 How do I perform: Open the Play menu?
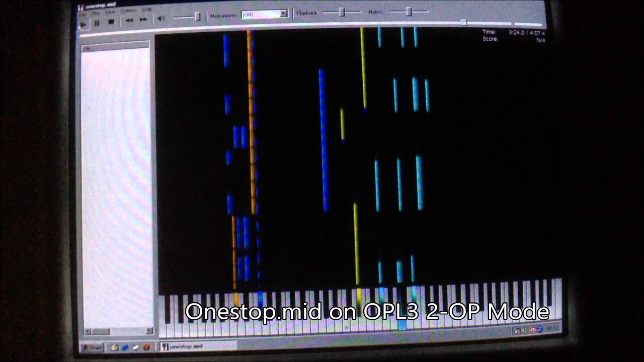tap(96, 13)
